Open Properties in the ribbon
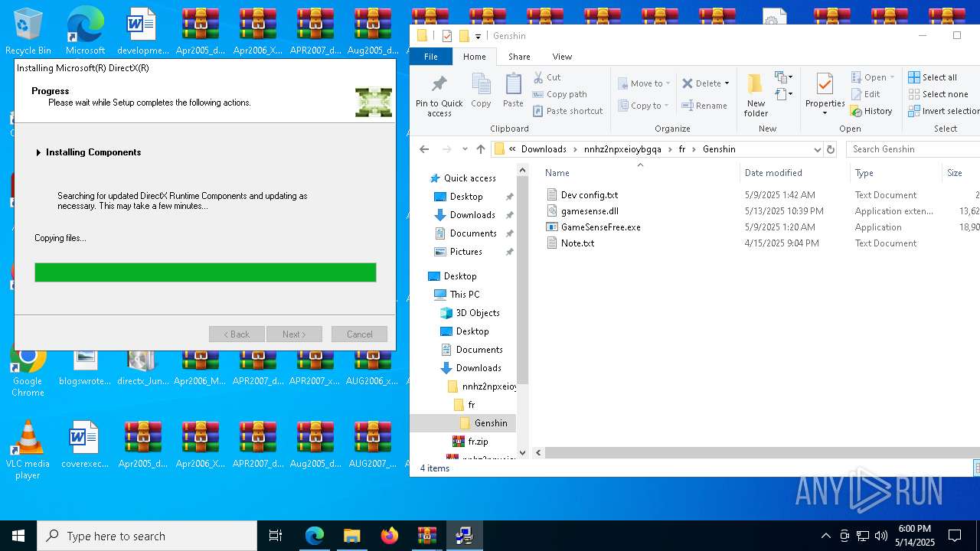The height and width of the screenshot is (551, 980). [x=825, y=96]
